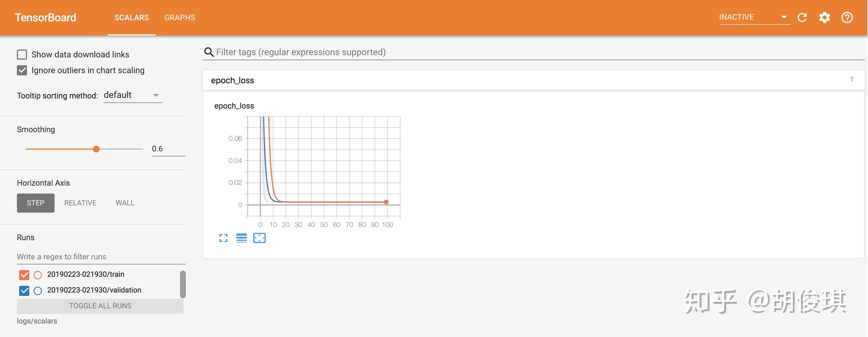Switch to the GRAPHS tab
The width and height of the screenshot is (868, 337).
180,17
